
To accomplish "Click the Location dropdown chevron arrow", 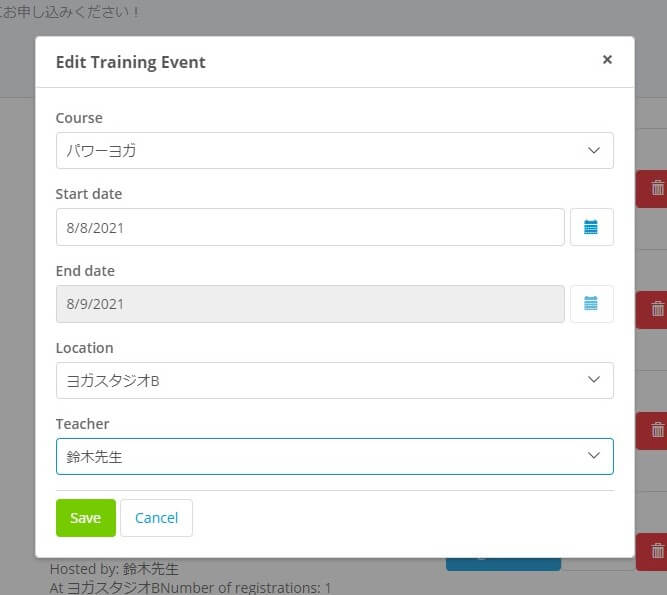I will 594,379.
